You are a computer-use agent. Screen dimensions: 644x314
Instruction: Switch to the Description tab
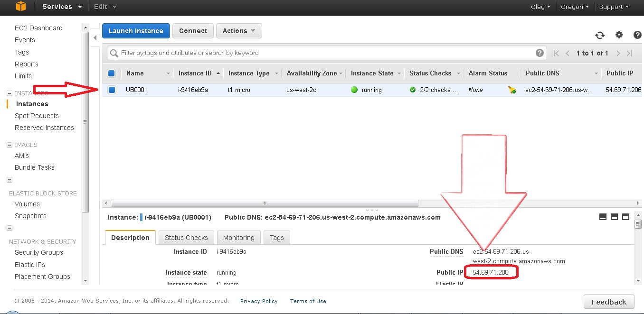point(130,238)
